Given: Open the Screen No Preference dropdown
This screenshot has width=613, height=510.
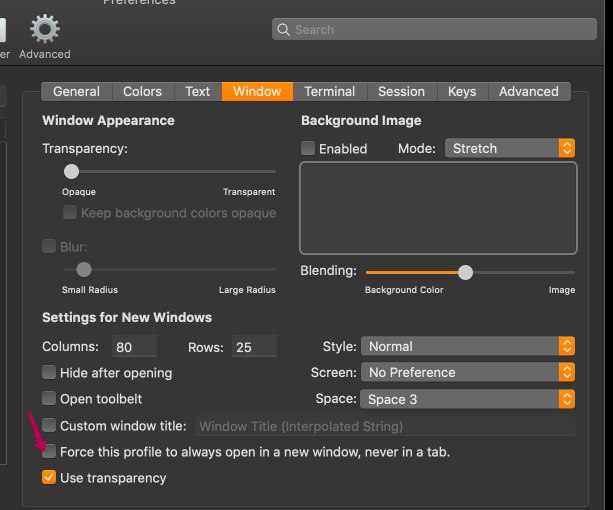Looking at the screenshot, I should coord(468,372).
